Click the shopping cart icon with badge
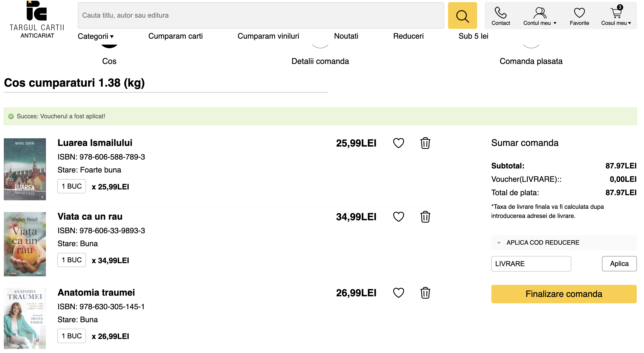The height and width of the screenshot is (353, 644). [x=616, y=13]
